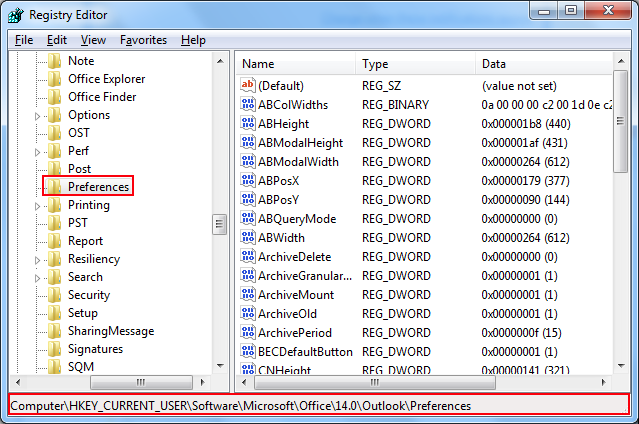Click the DWORD icon beside ABModalWidth
The image size is (639, 424).
point(248,161)
